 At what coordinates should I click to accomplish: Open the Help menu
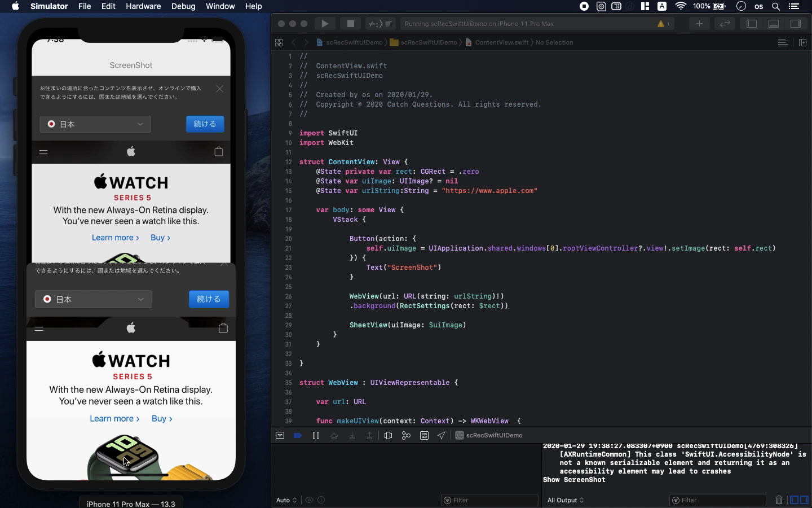coord(253,6)
